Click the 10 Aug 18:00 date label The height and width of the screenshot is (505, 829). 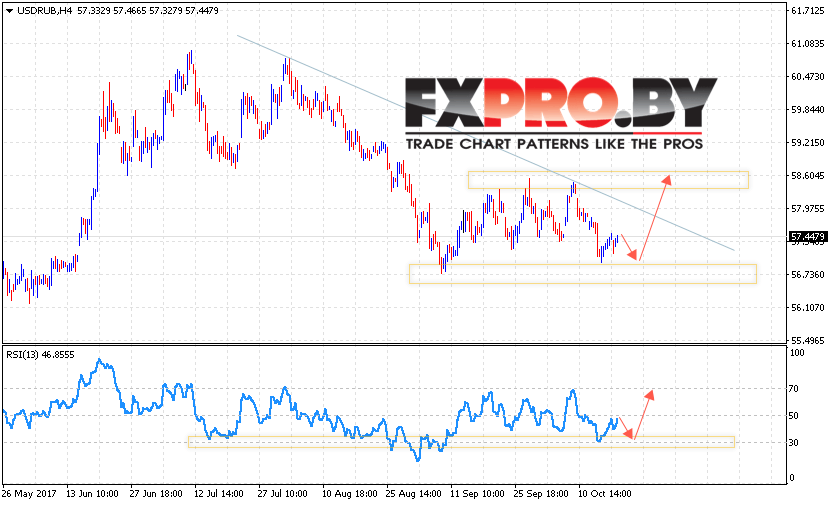[349, 493]
